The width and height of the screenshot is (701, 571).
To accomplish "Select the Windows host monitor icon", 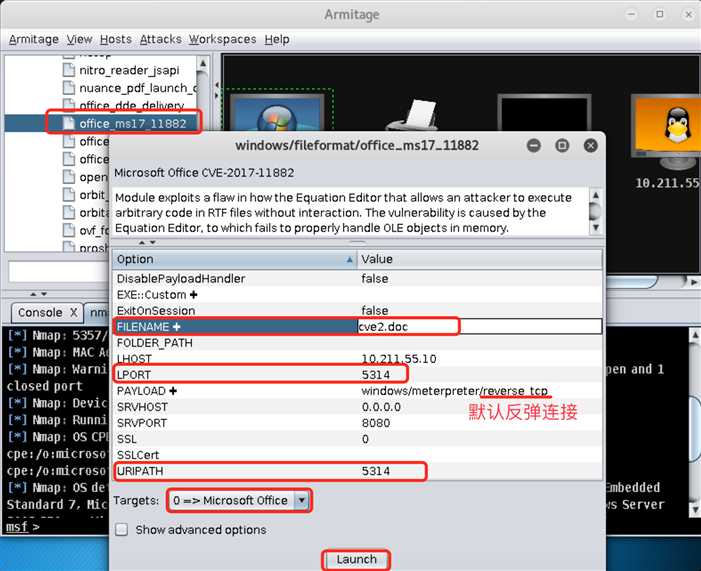I will (x=277, y=112).
